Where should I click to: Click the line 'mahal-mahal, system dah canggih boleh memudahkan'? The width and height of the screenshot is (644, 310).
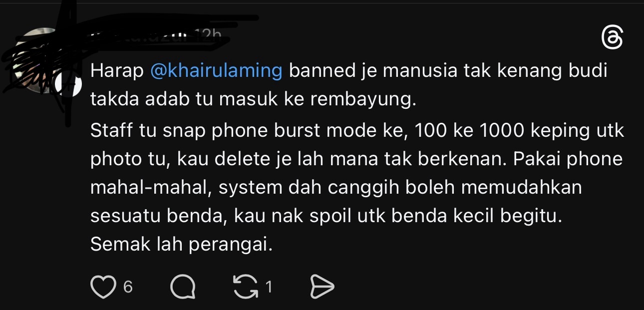click(336, 189)
